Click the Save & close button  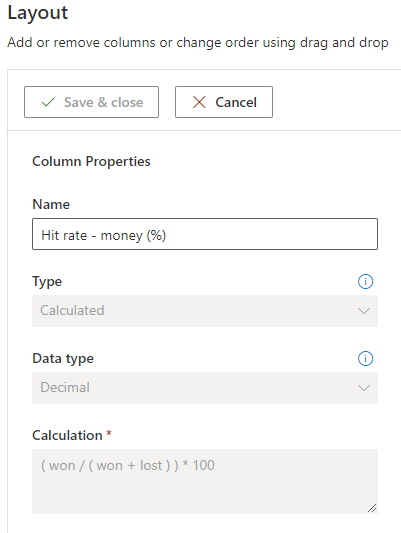coord(91,102)
